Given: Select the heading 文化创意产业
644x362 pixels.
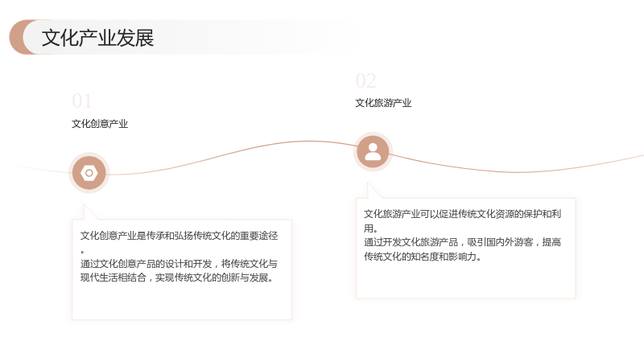Looking at the screenshot, I should coord(100,124).
